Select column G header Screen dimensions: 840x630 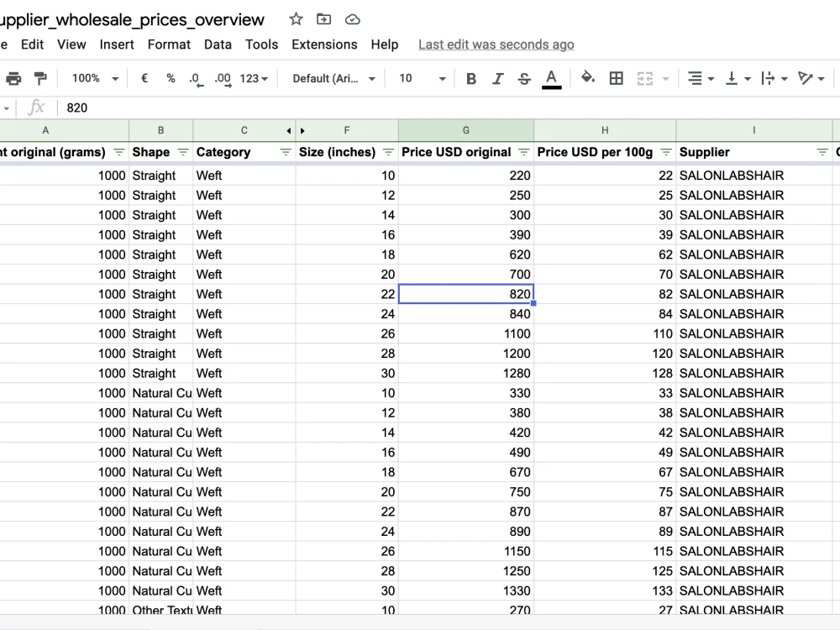click(x=466, y=130)
